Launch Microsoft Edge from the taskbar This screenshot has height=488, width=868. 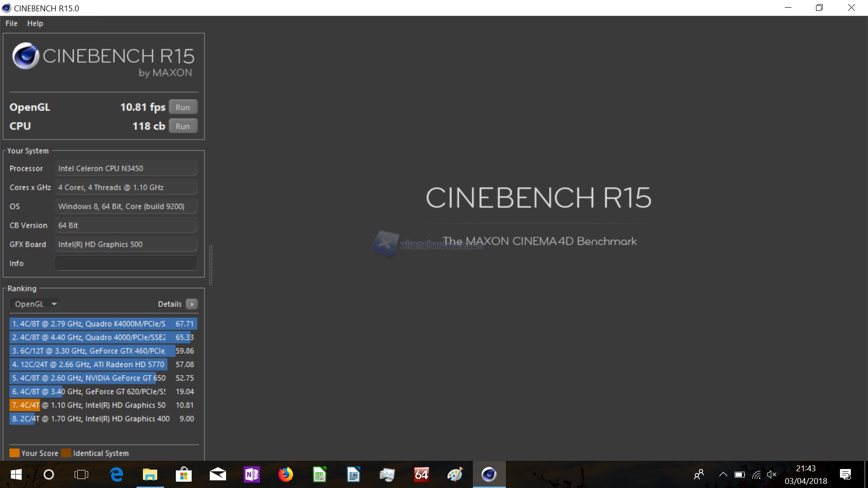pyautogui.click(x=116, y=474)
